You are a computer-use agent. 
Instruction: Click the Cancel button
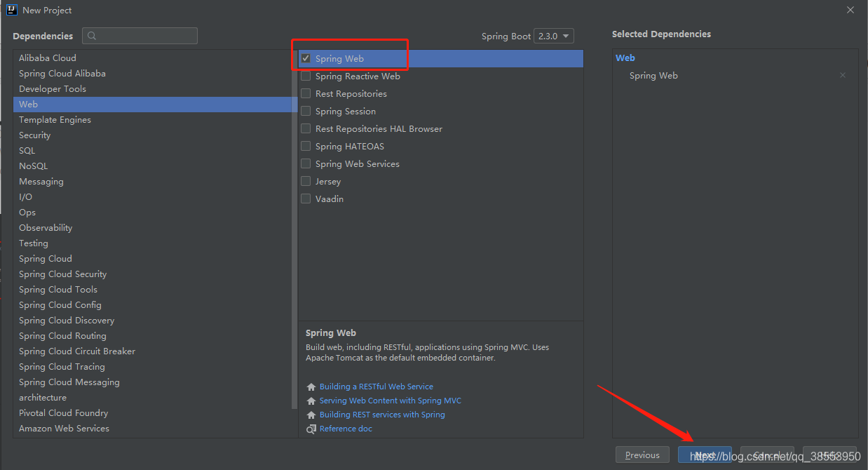coord(767,455)
